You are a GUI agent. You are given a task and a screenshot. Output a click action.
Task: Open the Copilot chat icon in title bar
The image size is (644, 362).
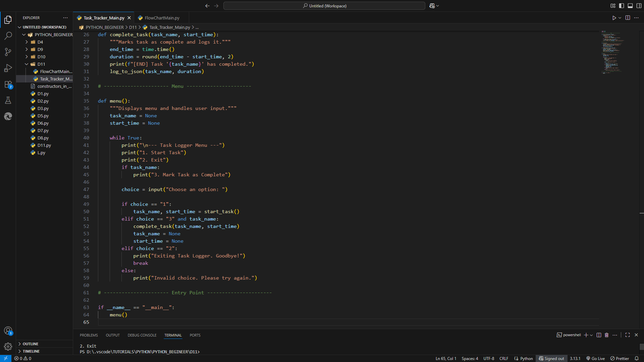(x=432, y=6)
